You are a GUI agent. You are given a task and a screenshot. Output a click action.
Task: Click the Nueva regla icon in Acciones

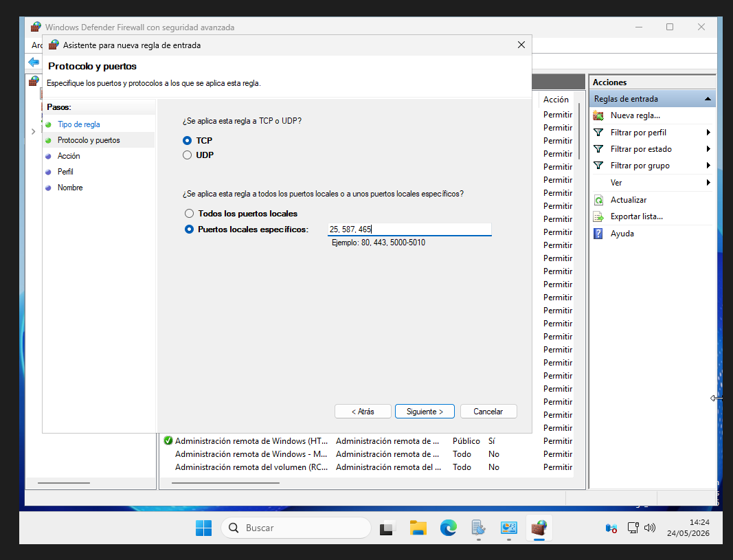point(598,115)
